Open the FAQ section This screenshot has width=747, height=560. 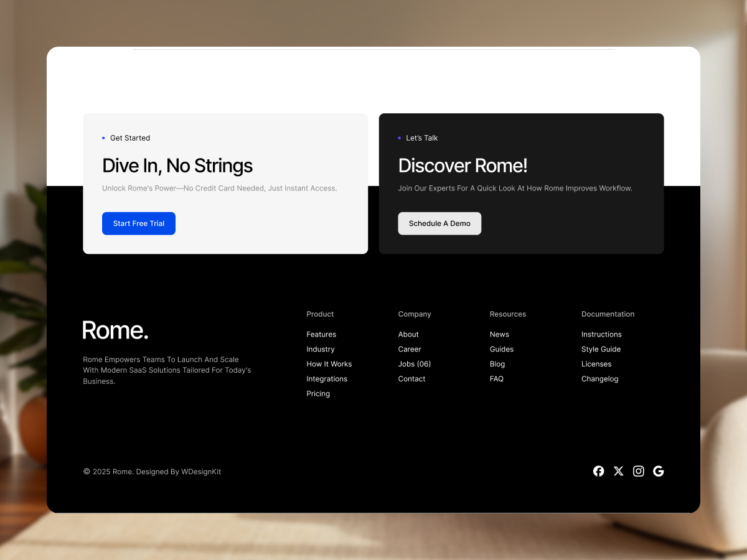pyautogui.click(x=496, y=378)
